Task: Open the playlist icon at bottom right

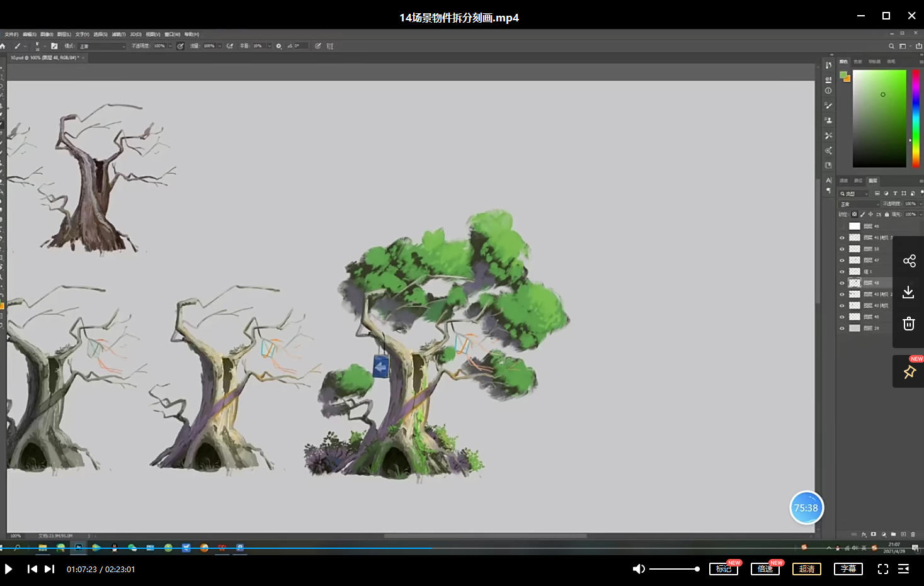Action: pos(903,569)
